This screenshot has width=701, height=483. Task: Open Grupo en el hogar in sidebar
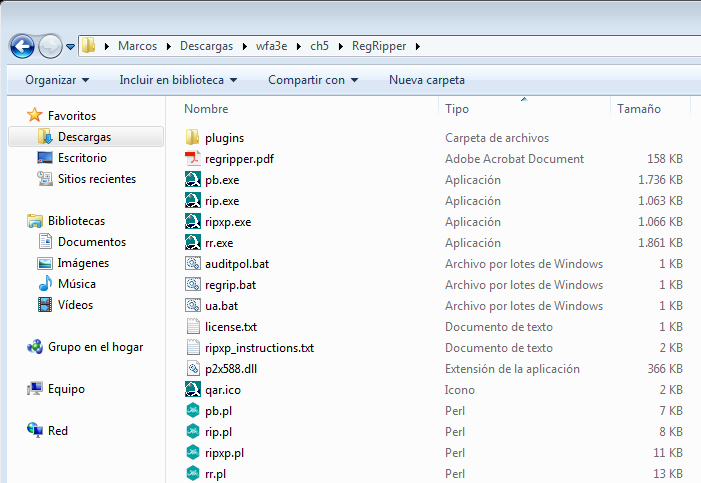(x=95, y=347)
